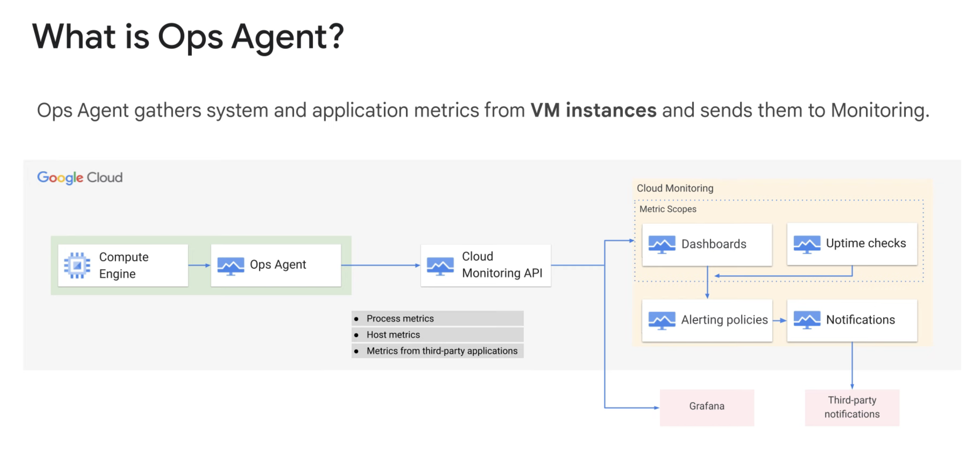Screen dimensions: 980x463
Task: Click the bold VM instances text
Action: click(x=593, y=110)
